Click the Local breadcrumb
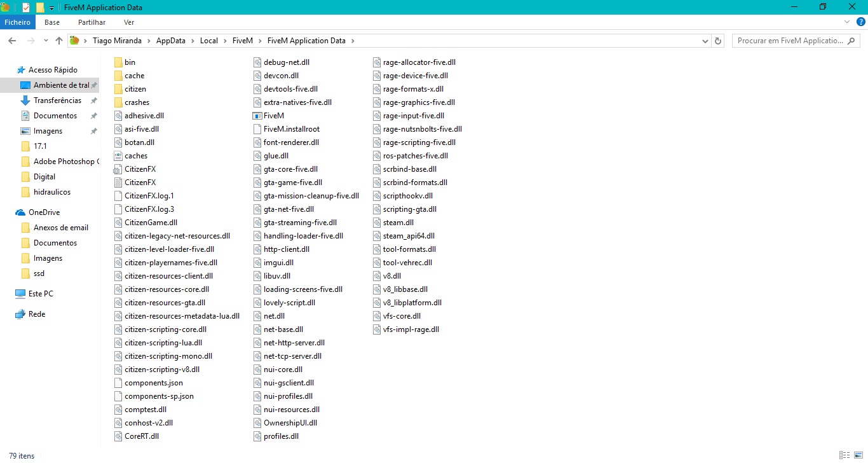The image size is (868, 463). [x=209, y=41]
